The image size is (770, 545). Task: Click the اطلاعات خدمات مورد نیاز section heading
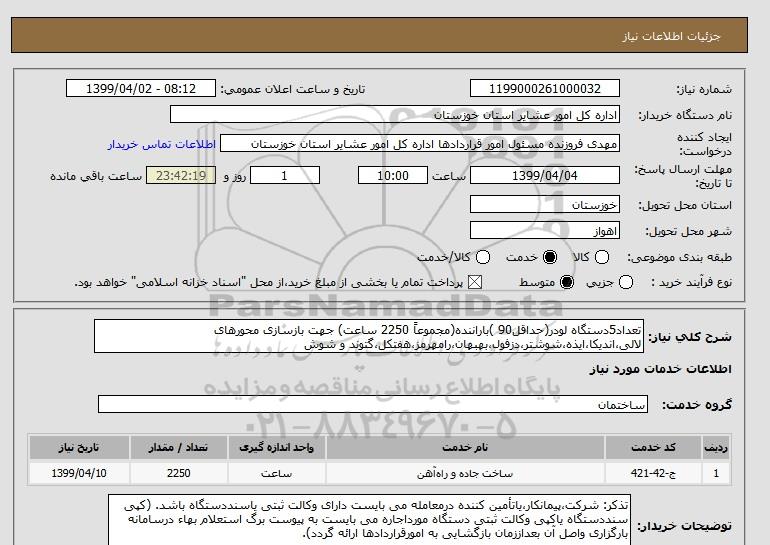pos(660,369)
